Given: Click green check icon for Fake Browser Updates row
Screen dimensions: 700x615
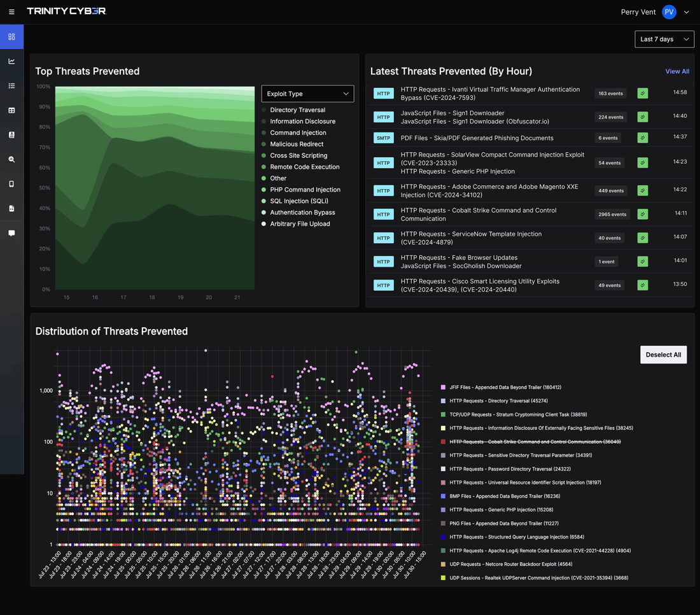Looking at the screenshot, I should click(x=643, y=262).
